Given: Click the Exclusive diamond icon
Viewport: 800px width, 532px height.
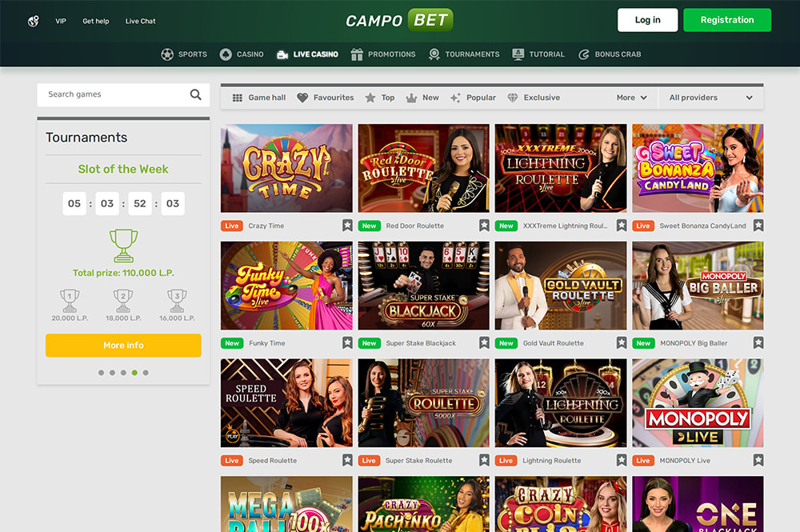Looking at the screenshot, I should coord(513,98).
